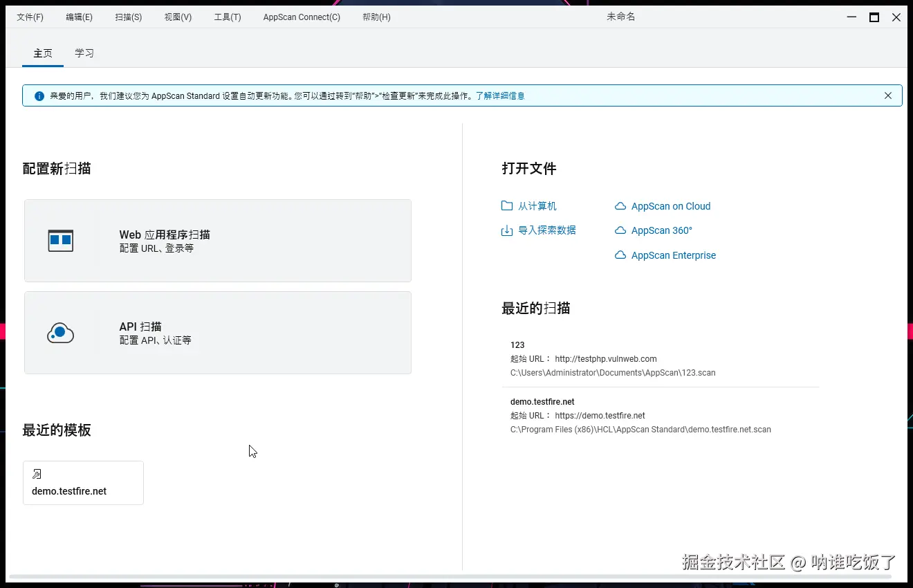Click the blue info icon in the notification banner
This screenshot has width=913, height=588.
tap(39, 96)
